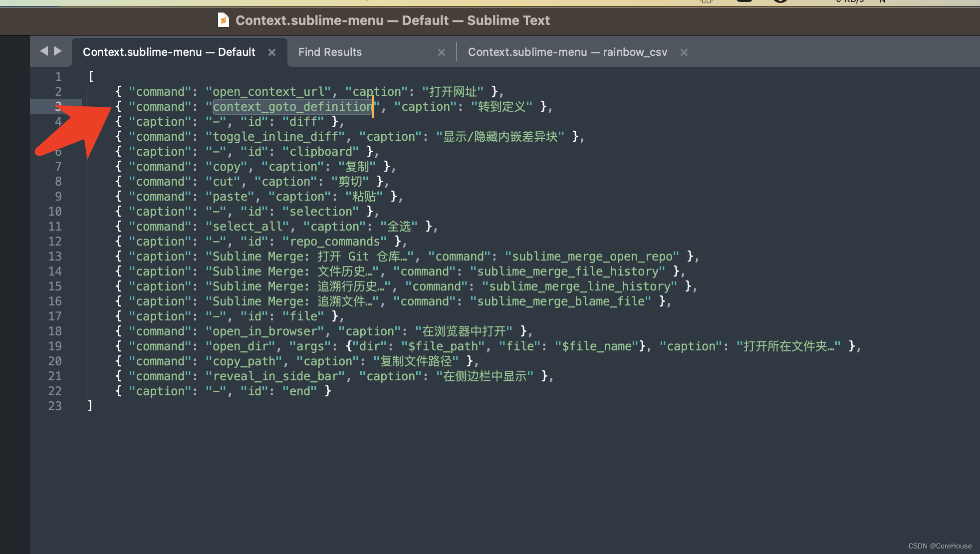The image size is (980, 554).
Task: Click the network speed indicator in menu bar
Action: tap(850, 1)
